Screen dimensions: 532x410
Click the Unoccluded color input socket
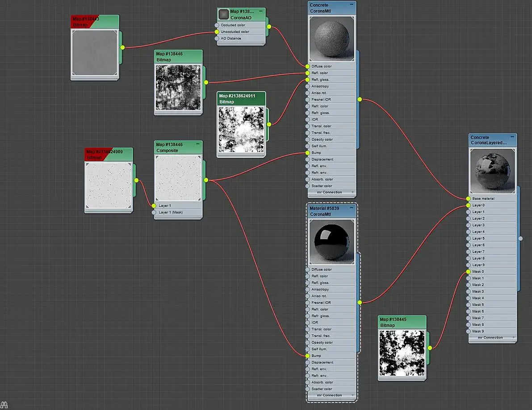[x=217, y=32]
